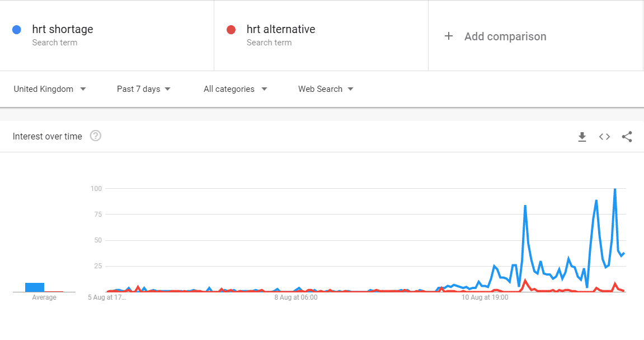Click the 10 Aug at 19:00 axis label
644x340 pixels.
pos(485,297)
